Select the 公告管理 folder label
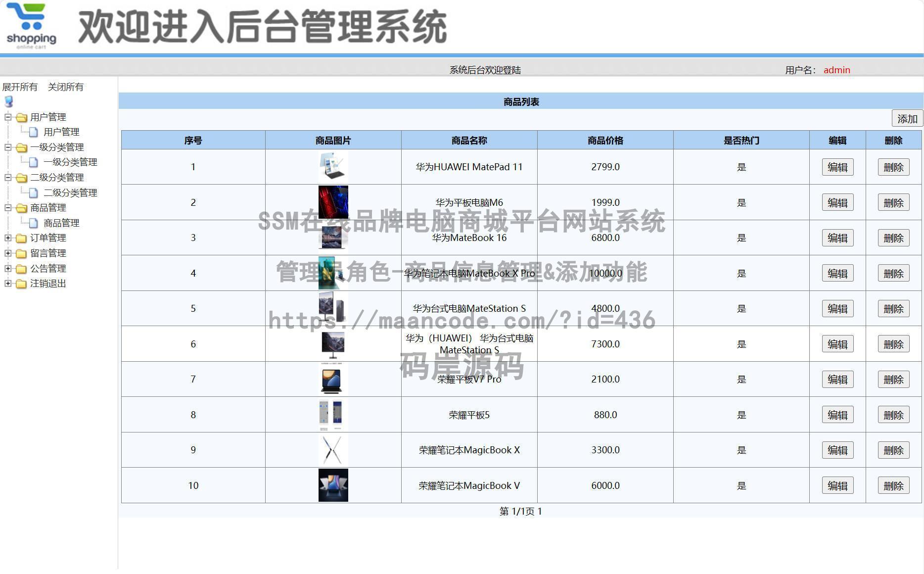The image size is (924, 574). coord(48,269)
